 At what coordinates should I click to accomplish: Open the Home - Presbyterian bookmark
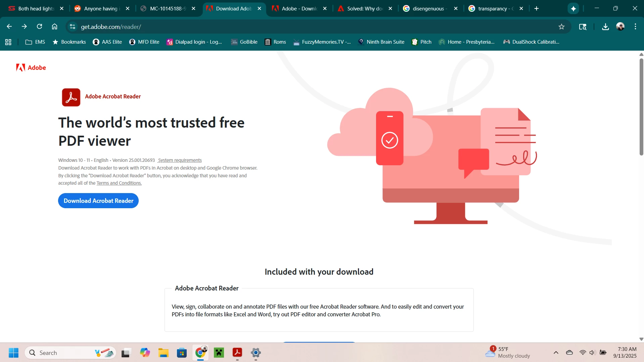[x=467, y=42]
